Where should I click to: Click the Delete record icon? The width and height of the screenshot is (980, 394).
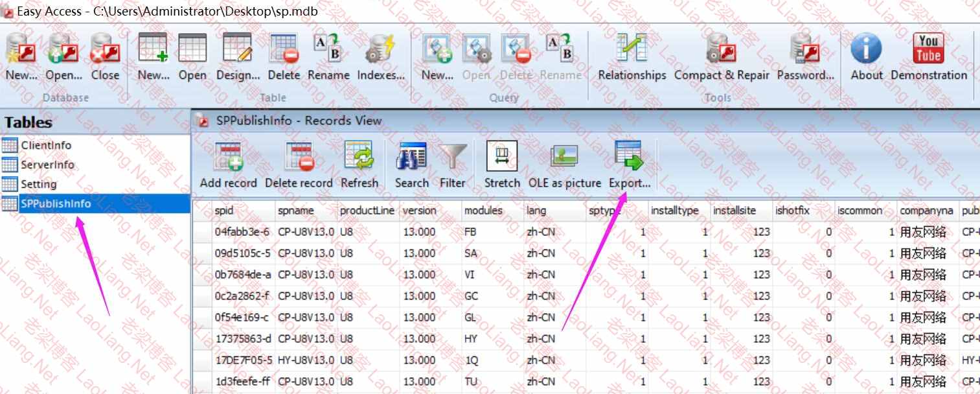click(x=299, y=159)
